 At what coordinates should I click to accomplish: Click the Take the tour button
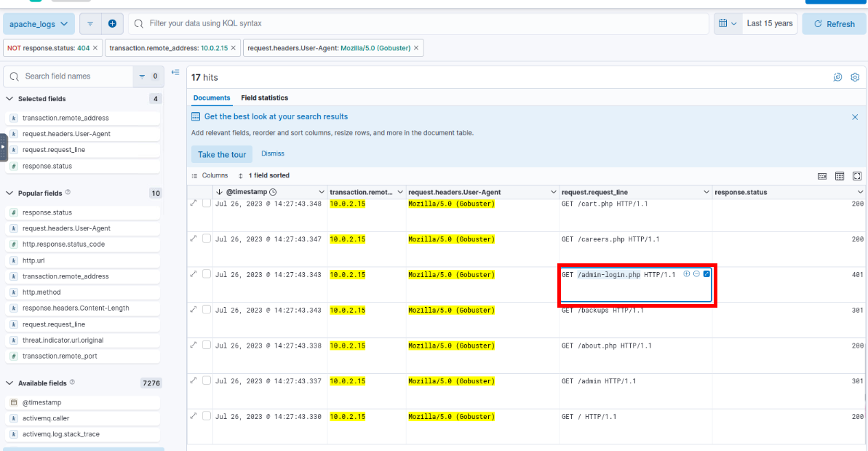[x=222, y=154]
